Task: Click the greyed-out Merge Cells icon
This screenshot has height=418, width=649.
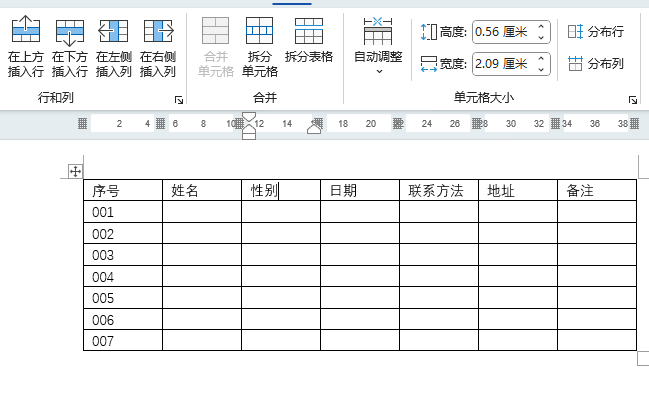Action: pos(216,31)
